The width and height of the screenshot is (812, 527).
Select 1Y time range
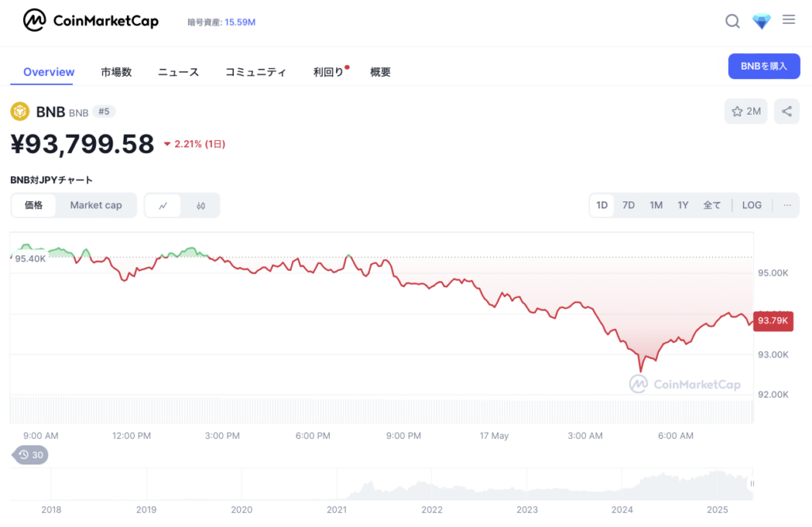pos(683,205)
